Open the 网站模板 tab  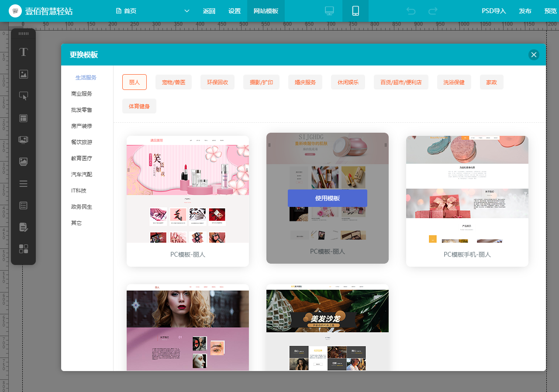click(266, 11)
